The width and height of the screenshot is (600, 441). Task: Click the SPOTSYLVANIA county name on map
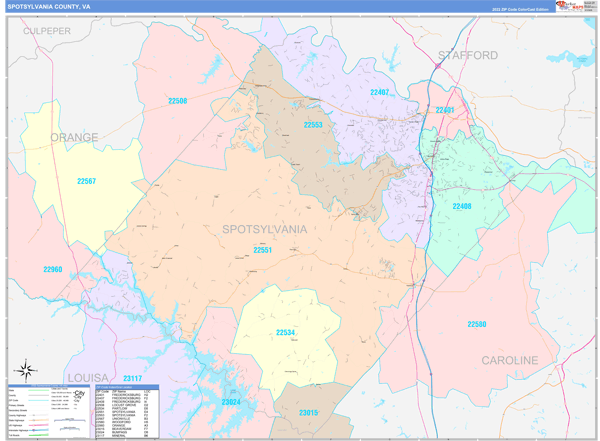click(264, 229)
